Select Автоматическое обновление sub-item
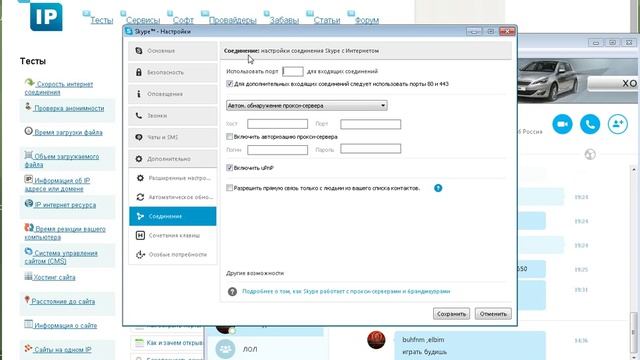 click(173, 197)
